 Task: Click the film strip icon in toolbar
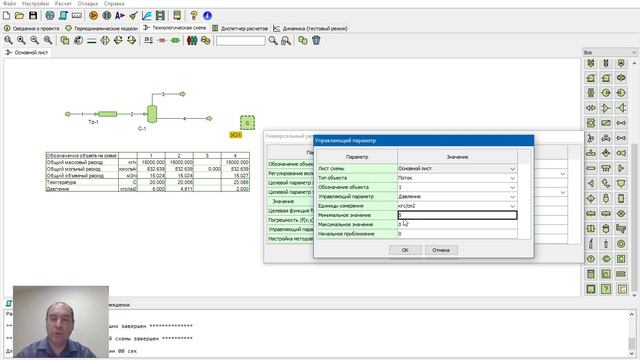tap(160, 16)
